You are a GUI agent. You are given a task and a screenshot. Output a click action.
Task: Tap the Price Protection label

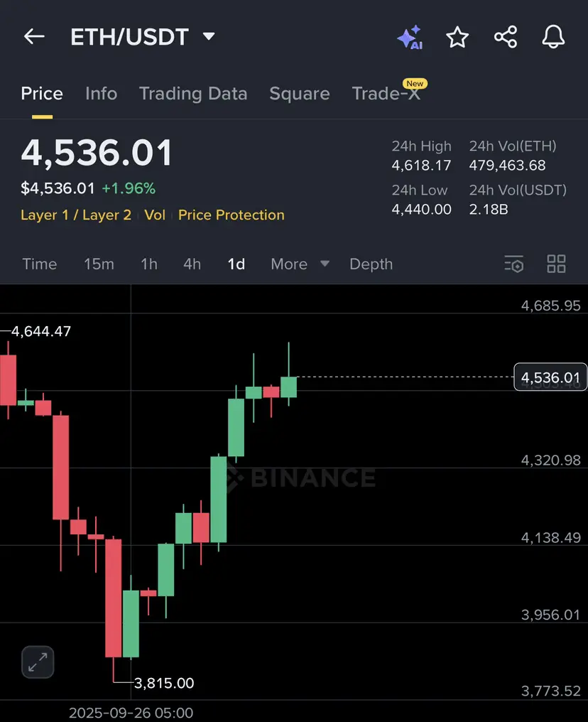point(232,215)
